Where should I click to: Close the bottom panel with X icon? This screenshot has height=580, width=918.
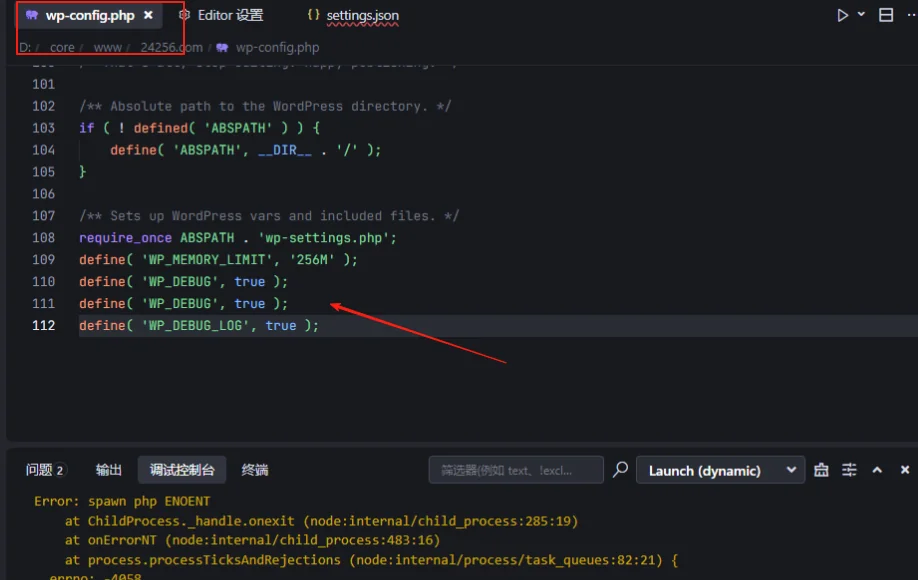[905, 470]
